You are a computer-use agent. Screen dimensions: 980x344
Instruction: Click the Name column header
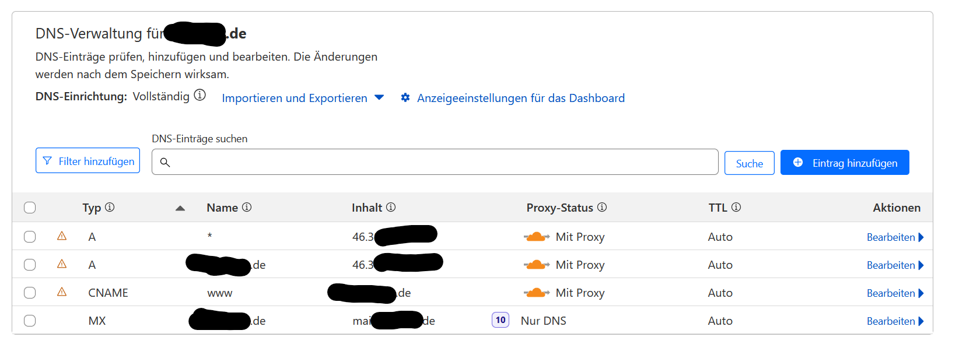[222, 208]
